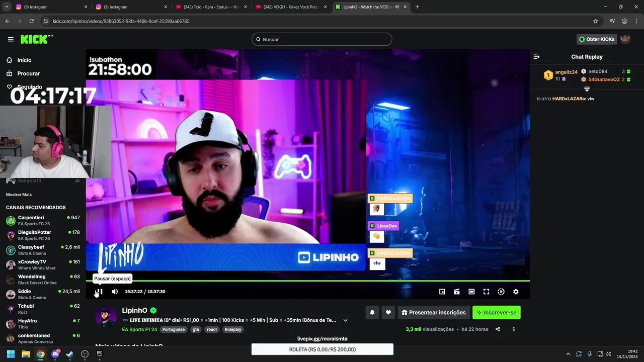Open File Explorer from the taskbar
This screenshot has width=644, height=362.
26,354
